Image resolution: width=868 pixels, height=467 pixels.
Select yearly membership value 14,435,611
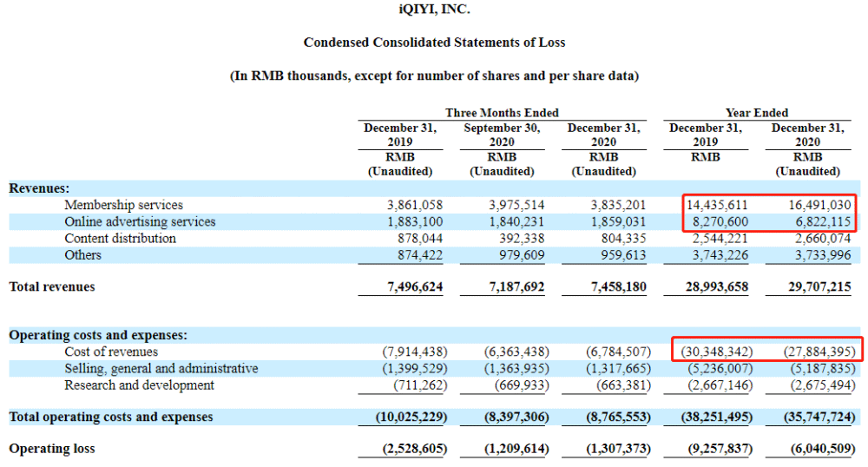(x=717, y=205)
